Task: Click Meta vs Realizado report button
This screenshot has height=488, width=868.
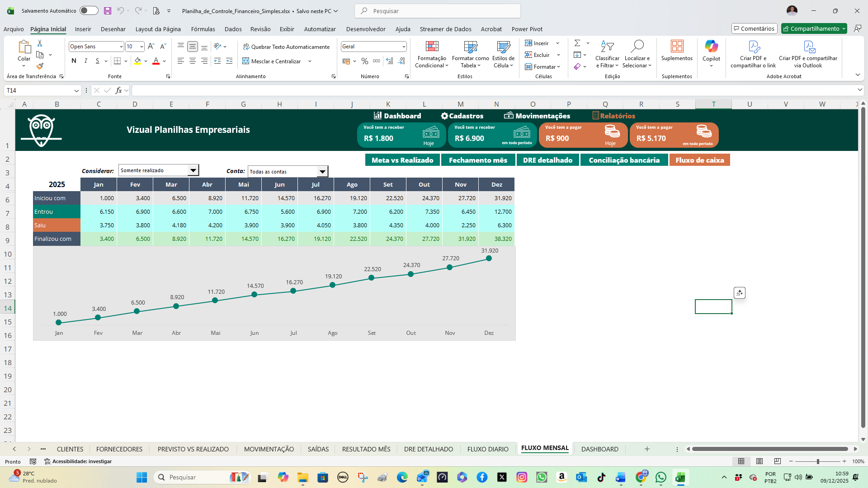Action: pyautogui.click(x=402, y=160)
